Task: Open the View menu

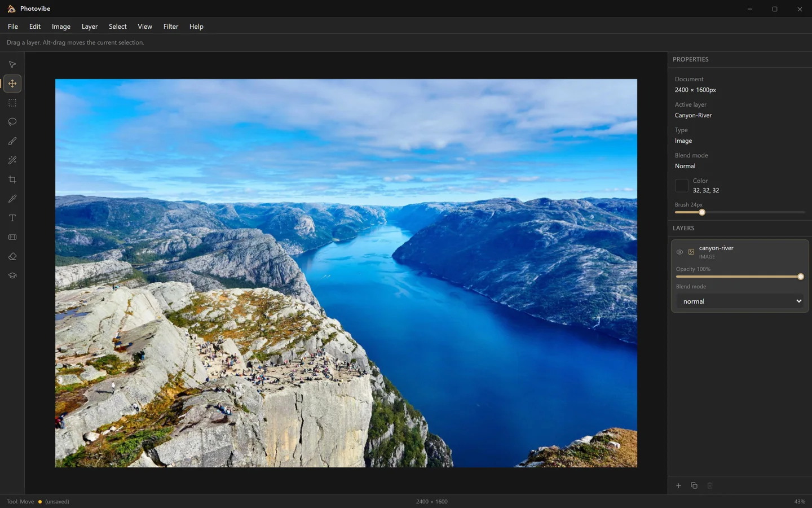Action: tap(145, 27)
